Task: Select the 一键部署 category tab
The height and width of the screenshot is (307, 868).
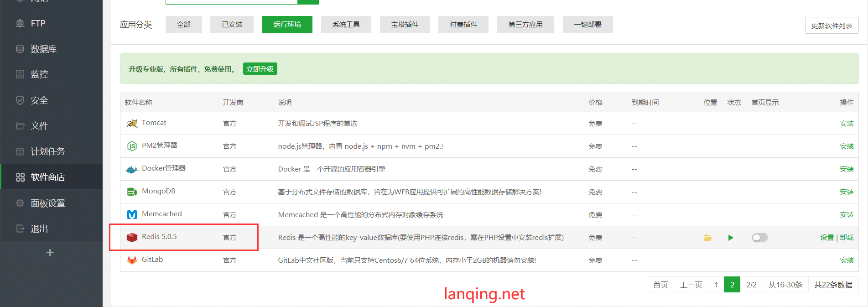Action: click(x=588, y=24)
